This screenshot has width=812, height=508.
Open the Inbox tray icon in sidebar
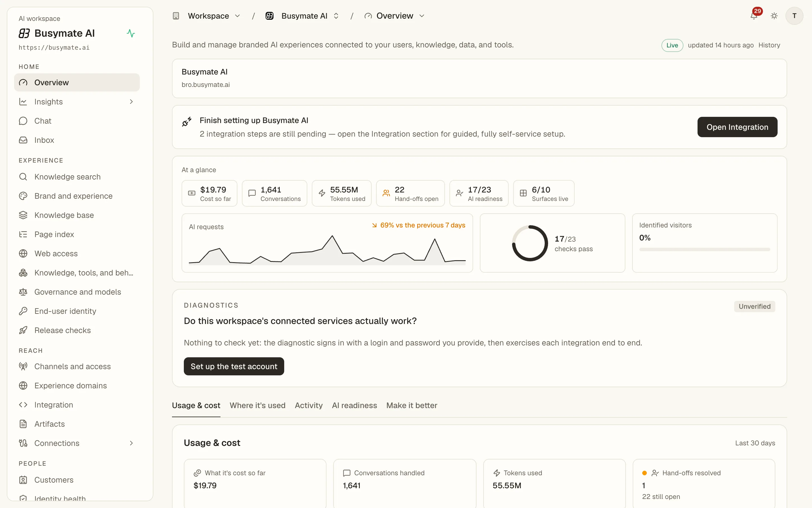(x=23, y=140)
